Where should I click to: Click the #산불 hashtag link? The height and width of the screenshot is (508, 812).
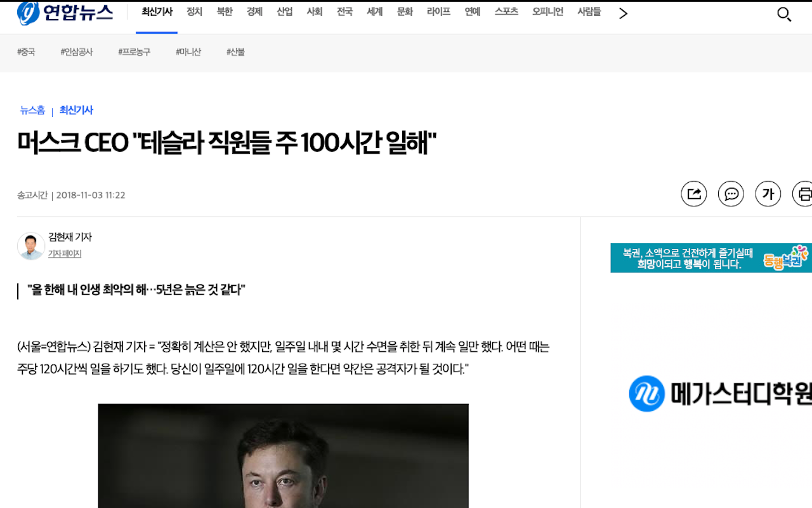click(x=235, y=52)
